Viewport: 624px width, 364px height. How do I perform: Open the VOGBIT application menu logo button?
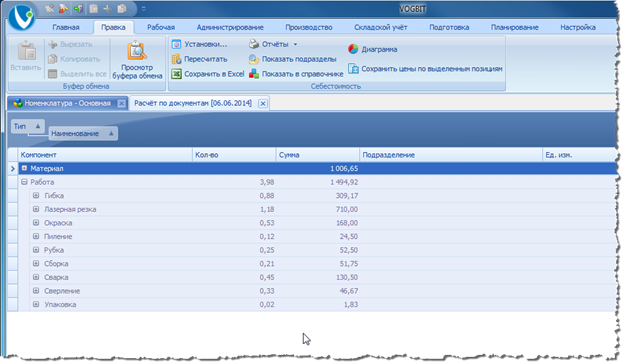(x=21, y=17)
